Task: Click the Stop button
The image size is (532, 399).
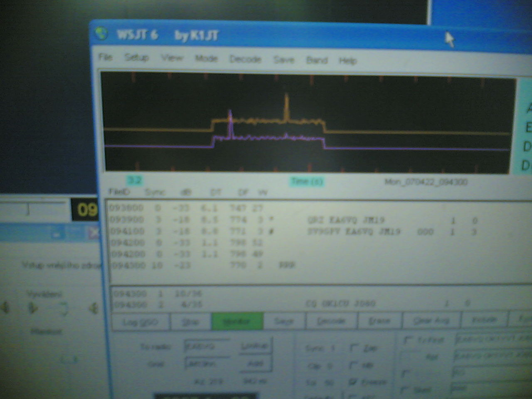Action: pos(190,322)
